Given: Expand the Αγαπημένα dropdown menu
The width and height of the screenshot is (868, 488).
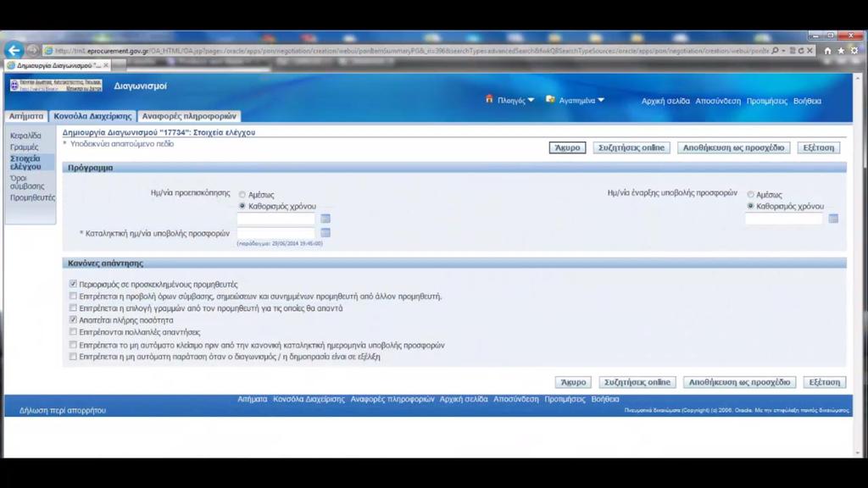Looking at the screenshot, I should point(601,100).
